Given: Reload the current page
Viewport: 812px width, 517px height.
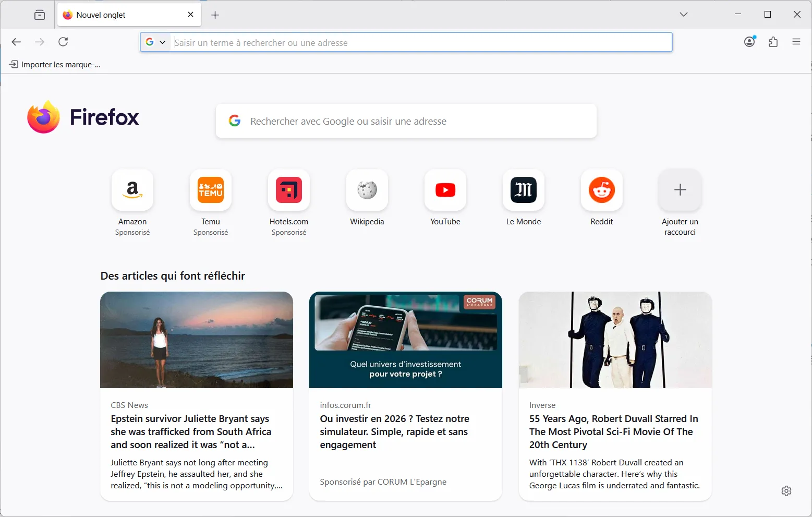Looking at the screenshot, I should click(63, 42).
